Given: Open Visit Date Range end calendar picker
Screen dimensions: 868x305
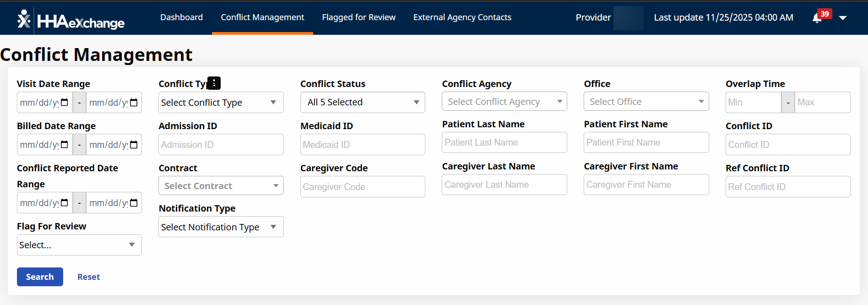Looking at the screenshot, I should 134,103.
